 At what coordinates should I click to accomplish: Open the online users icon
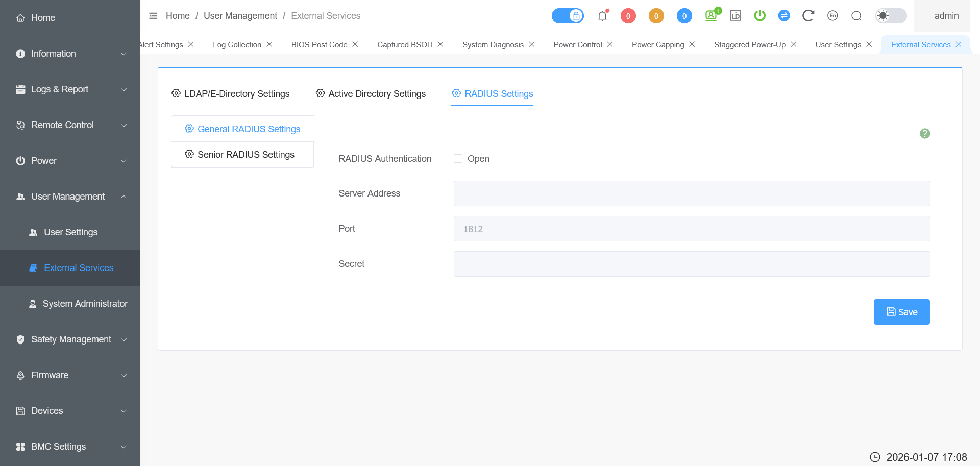coord(711,16)
